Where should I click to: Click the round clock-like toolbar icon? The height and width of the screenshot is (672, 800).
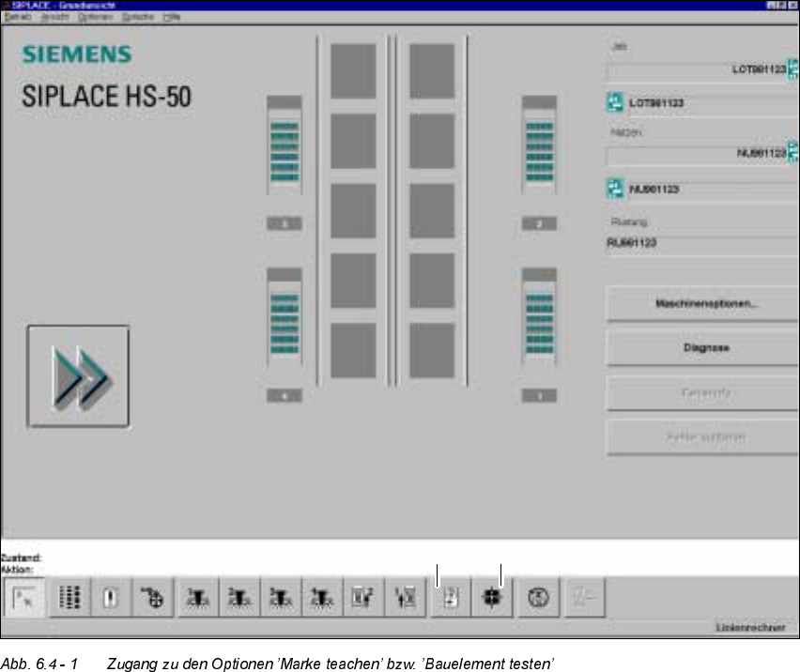(538, 597)
